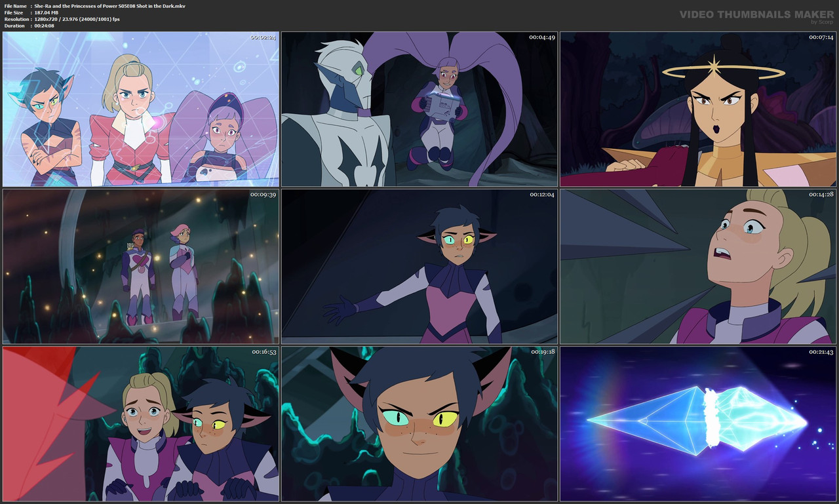The image size is (839, 504).
Task: Click the 00:07:14 timestamp label
Action: [x=821, y=37]
